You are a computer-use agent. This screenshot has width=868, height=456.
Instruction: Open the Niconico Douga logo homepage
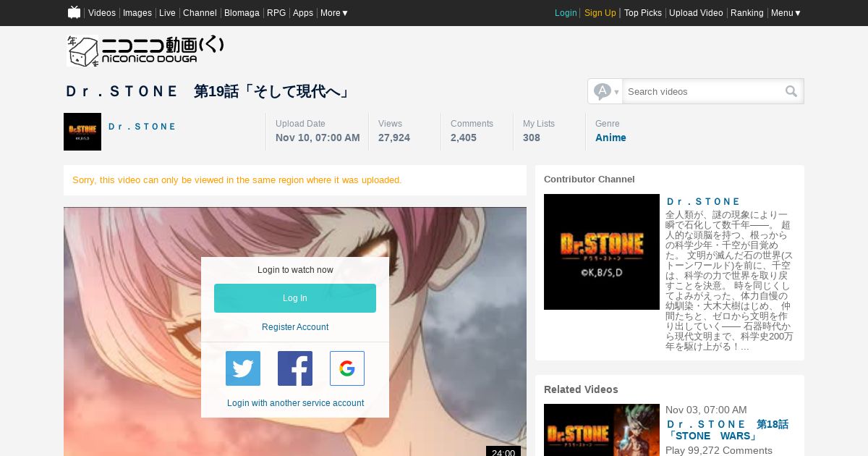[x=145, y=51]
